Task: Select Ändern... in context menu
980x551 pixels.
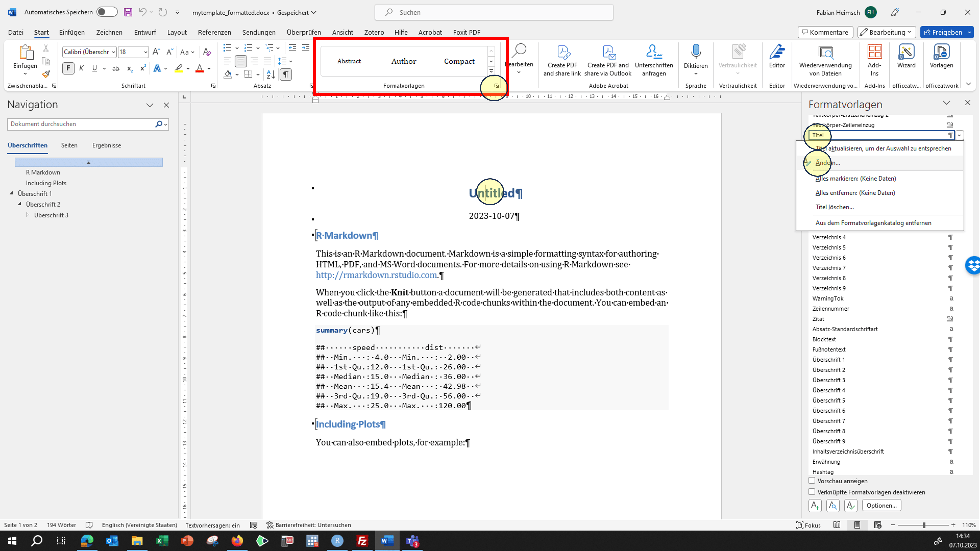Action: [x=827, y=163]
